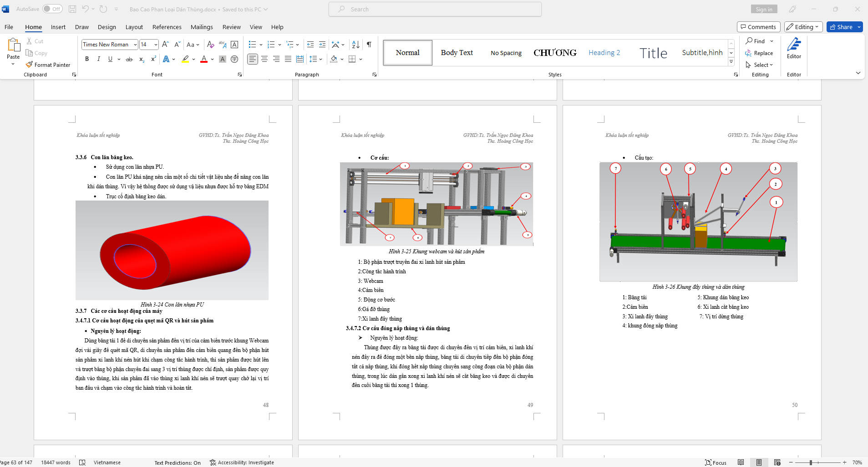The height and width of the screenshot is (467, 868).
Task: Show paragraph marks with pilcrow icon
Action: click(x=369, y=45)
